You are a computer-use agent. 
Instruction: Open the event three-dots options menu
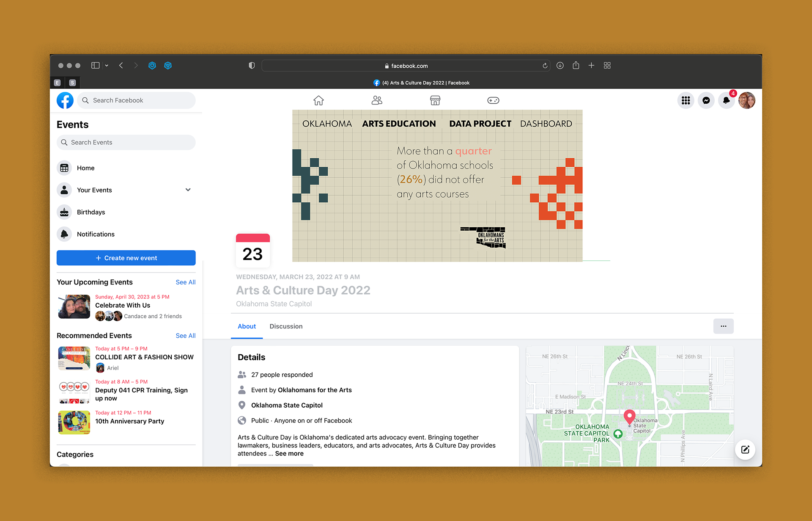click(723, 326)
